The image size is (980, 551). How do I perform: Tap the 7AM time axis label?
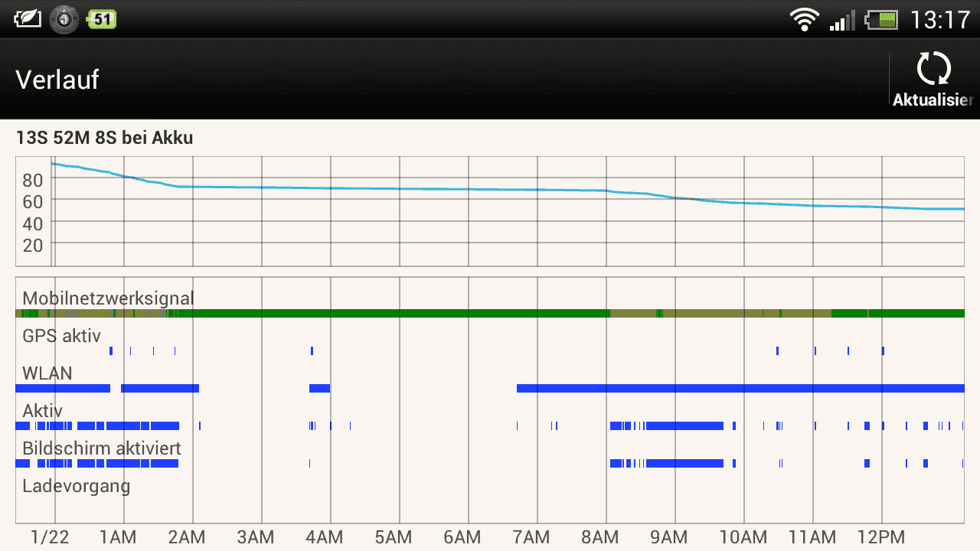(531, 537)
